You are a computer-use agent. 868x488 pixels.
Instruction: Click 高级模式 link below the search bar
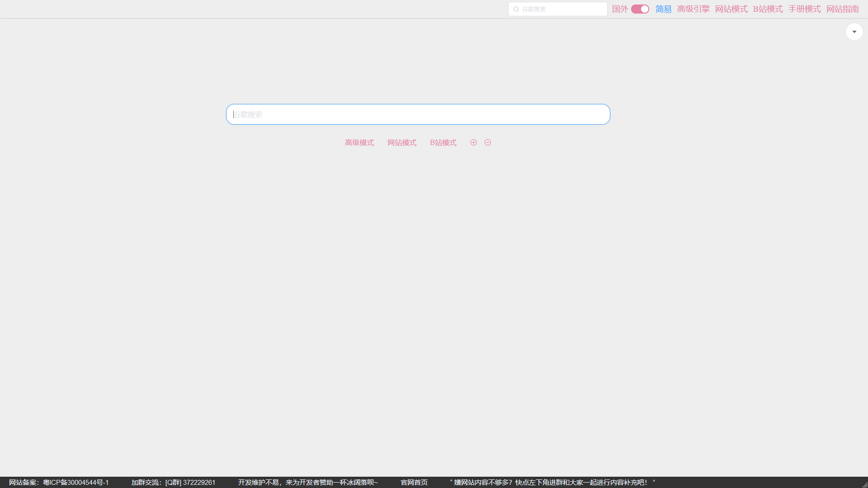(359, 143)
